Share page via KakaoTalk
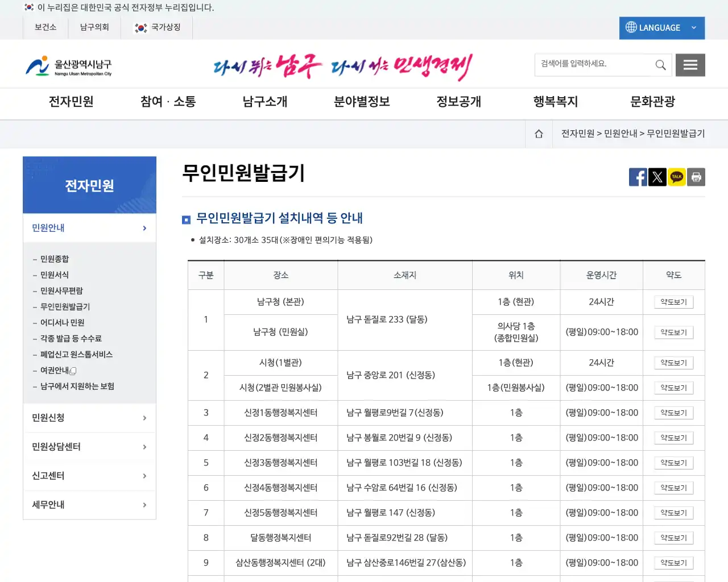This screenshot has width=728, height=582. pos(677,177)
